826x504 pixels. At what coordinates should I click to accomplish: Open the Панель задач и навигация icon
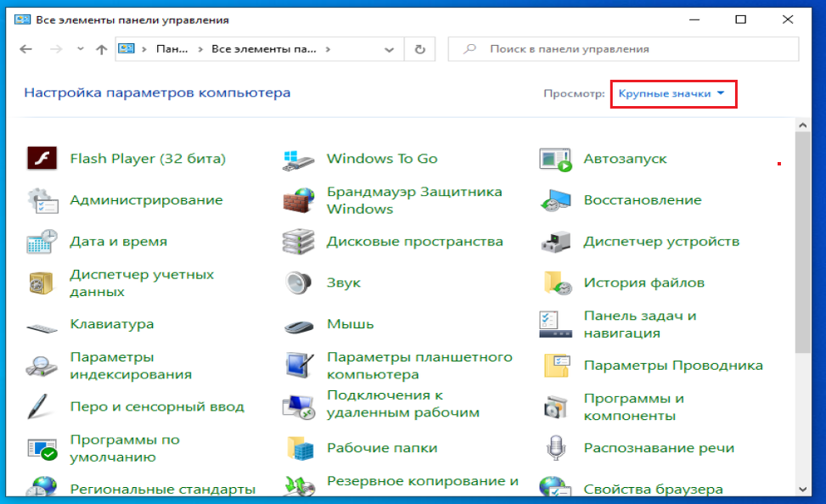click(x=556, y=324)
